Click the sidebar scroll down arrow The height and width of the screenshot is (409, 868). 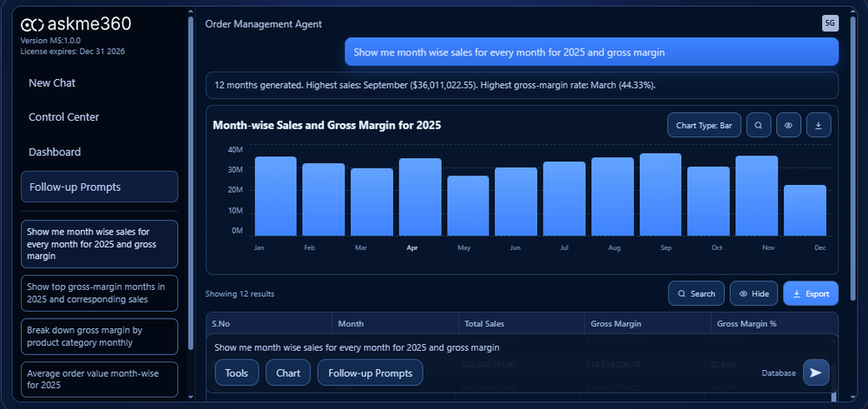point(191,396)
